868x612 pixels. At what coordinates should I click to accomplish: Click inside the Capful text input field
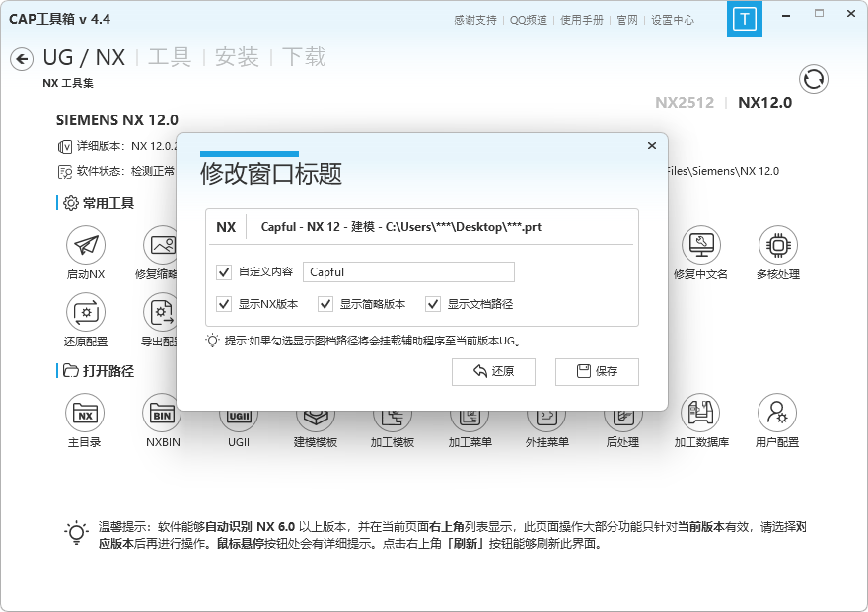tap(407, 271)
